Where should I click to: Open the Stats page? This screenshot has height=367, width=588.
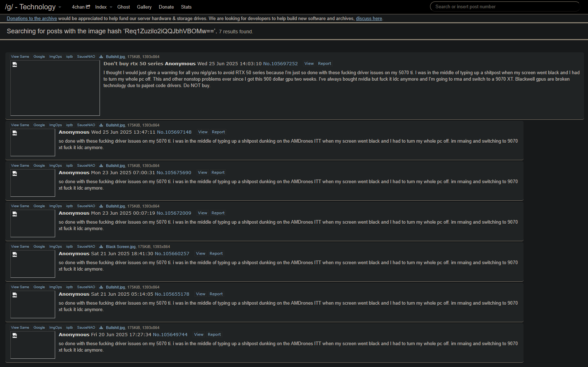coord(186,7)
